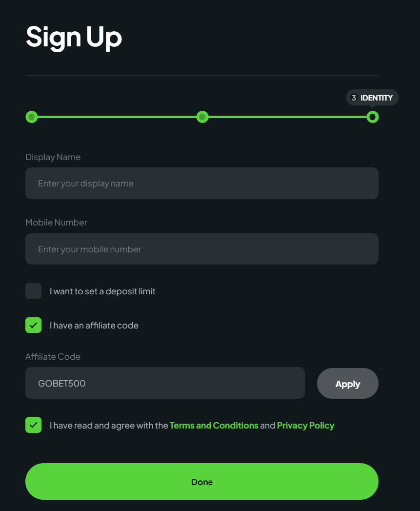Uncheck the "I have an affiliate code" box
420x511 pixels.
tap(34, 325)
